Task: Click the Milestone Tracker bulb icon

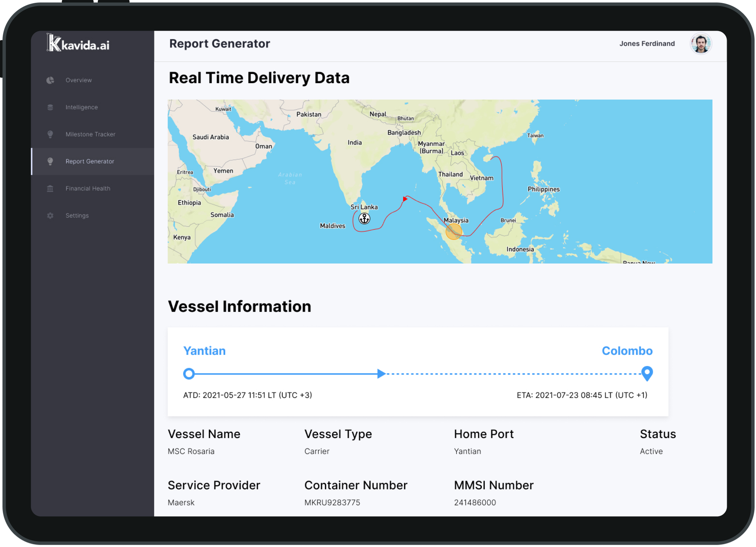Action: pyautogui.click(x=50, y=134)
